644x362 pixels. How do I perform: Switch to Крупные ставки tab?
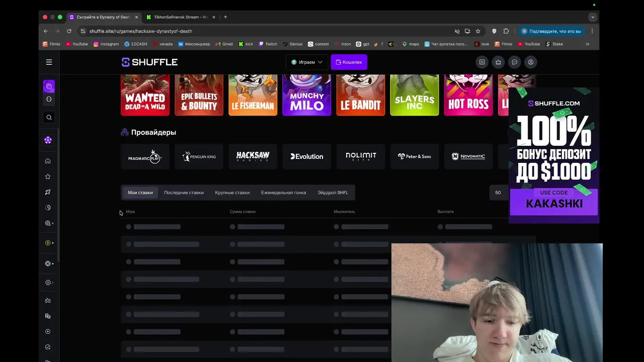coord(232,193)
